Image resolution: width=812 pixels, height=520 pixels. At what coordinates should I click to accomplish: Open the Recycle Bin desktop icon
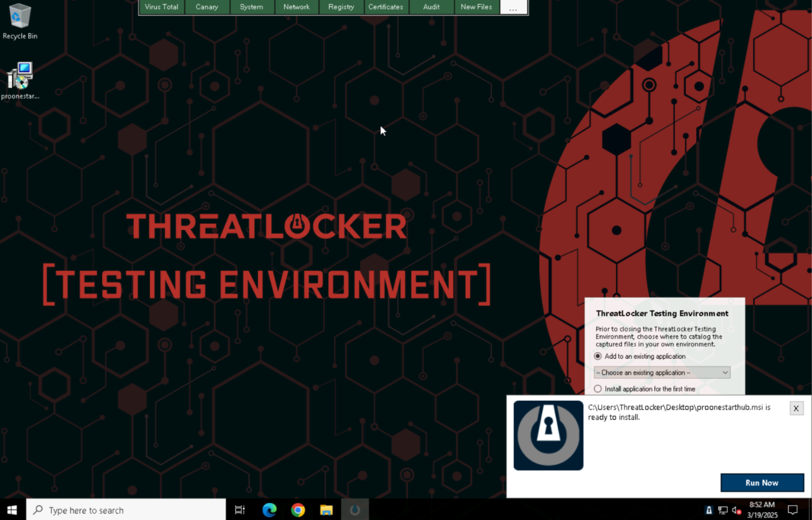click(x=20, y=21)
